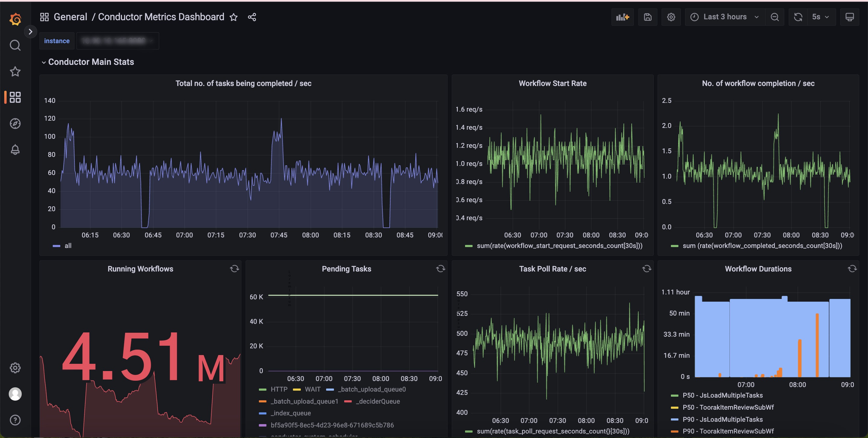Share the dashboard using the share icon
The width and height of the screenshot is (868, 438).
point(252,17)
